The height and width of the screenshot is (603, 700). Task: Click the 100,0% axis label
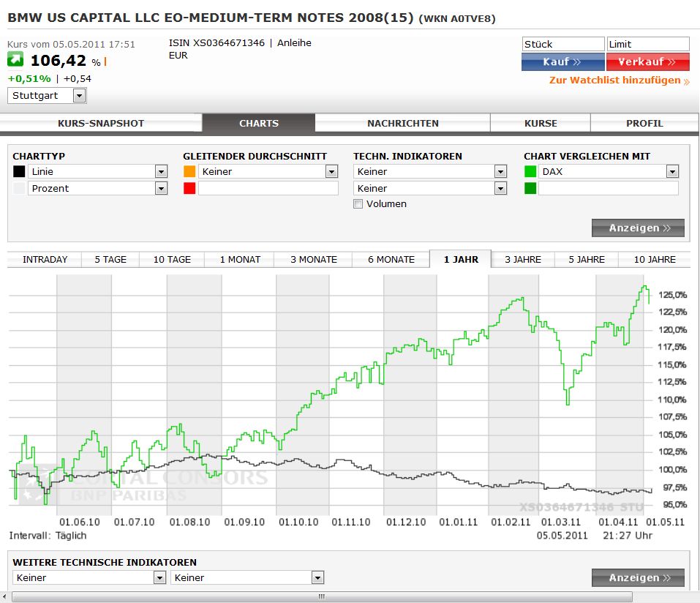coord(673,469)
